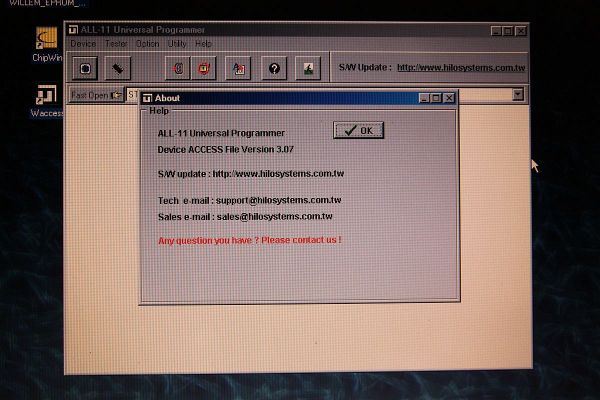Click 'ALL-11 Universal Programmer' text in About dialog
Viewport: 600px width, 400px height.
tap(221, 133)
